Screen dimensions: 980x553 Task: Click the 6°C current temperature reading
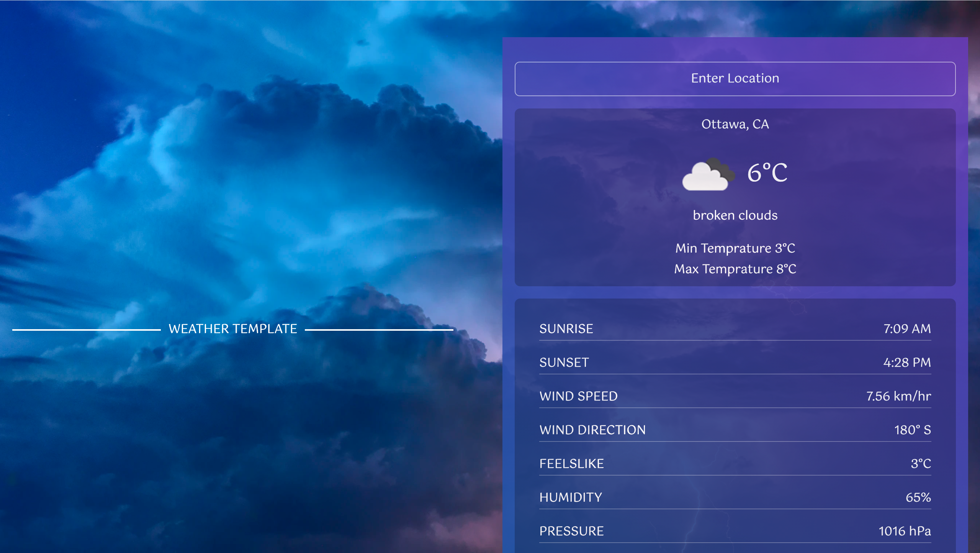[x=767, y=173]
